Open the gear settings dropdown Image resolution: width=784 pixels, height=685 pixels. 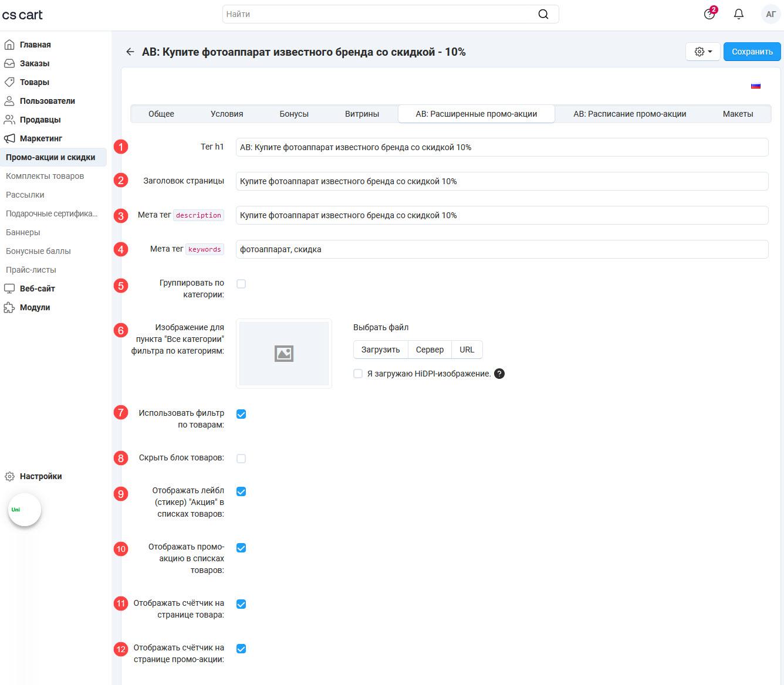(702, 52)
